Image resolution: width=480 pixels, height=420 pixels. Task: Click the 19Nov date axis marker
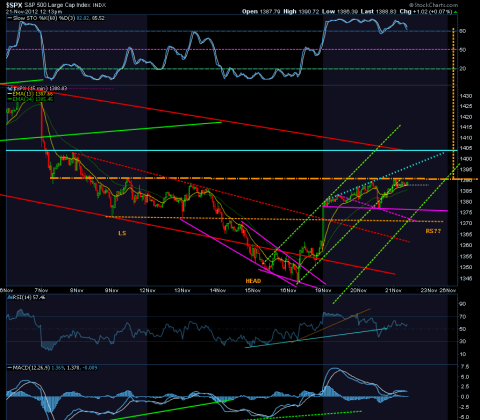323,290
